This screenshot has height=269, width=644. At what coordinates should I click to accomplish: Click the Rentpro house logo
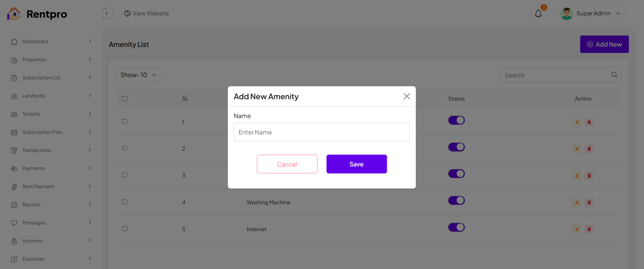[14, 14]
